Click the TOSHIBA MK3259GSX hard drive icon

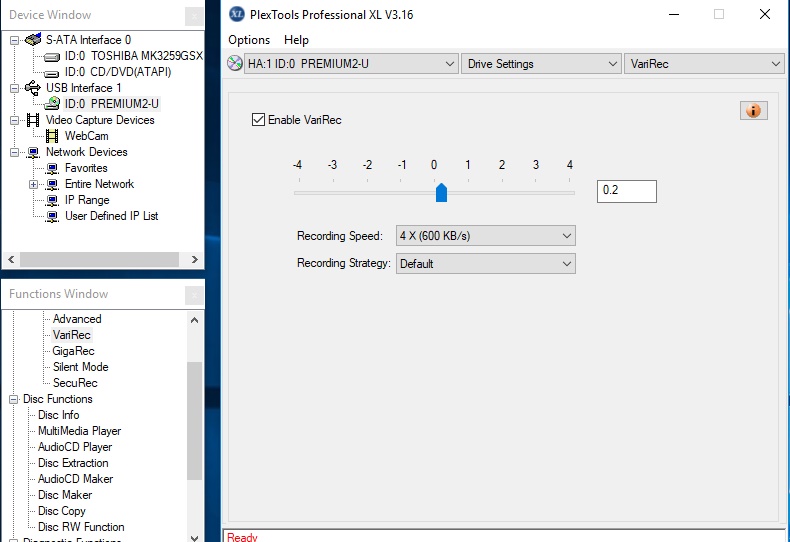click(51, 57)
